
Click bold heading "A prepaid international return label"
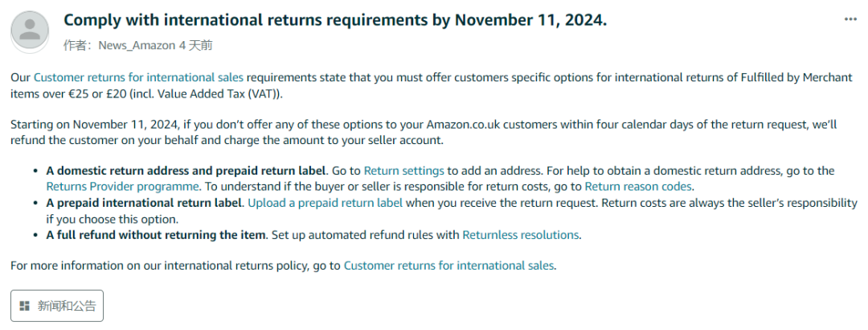[x=144, y=203]
